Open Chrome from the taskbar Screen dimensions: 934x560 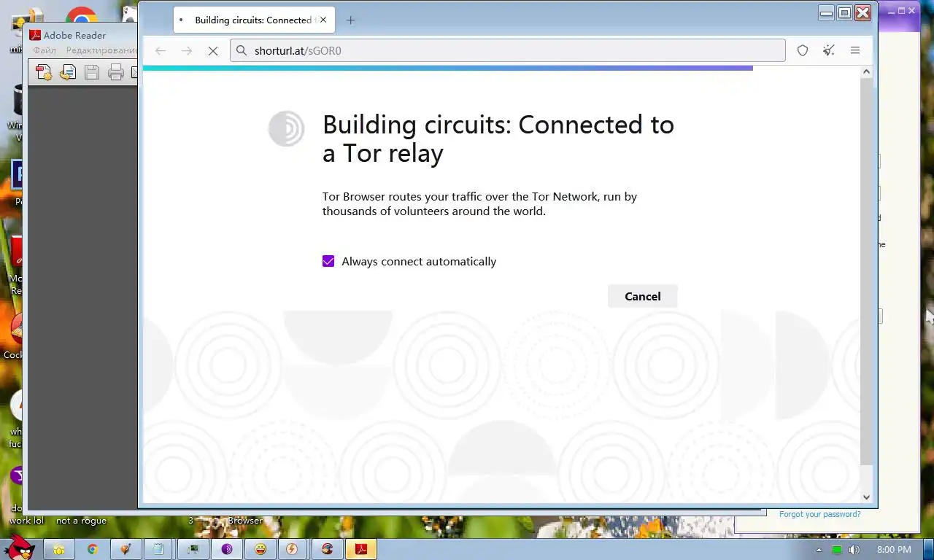(93, 549)
